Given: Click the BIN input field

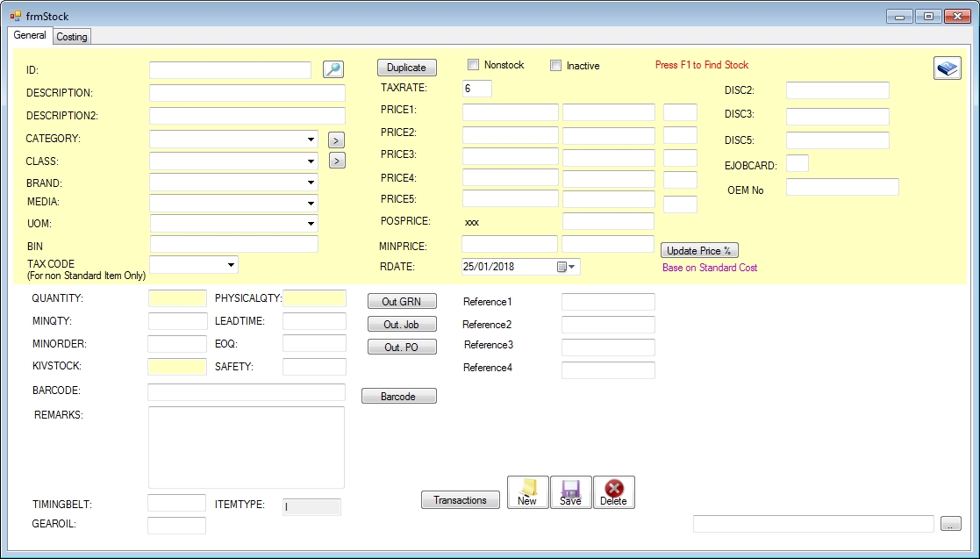Looking at the screenshot, I should pyautogui.click(x=234, y=244).
